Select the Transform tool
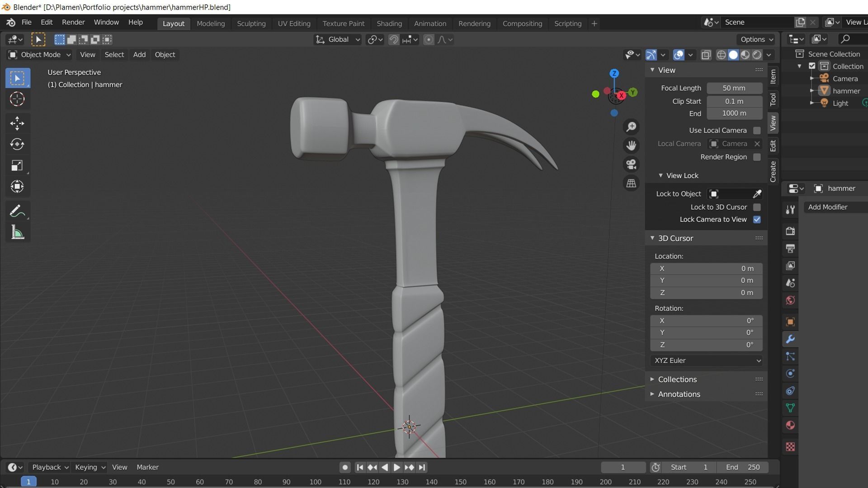 [x=18, y=186]
